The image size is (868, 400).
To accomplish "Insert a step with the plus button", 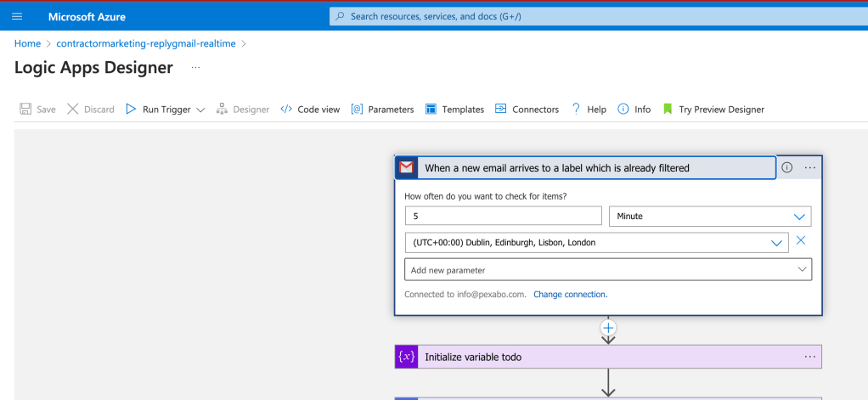I will tap(608, 328).
